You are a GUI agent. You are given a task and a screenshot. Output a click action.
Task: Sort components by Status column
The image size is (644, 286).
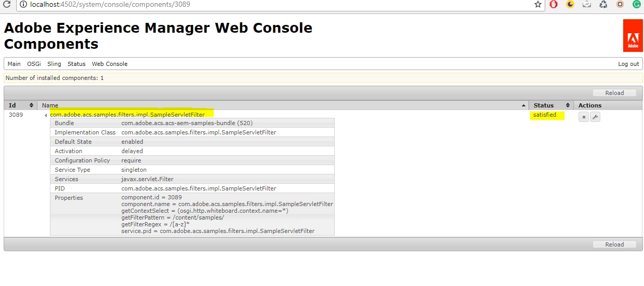click(x=551, y=105)
